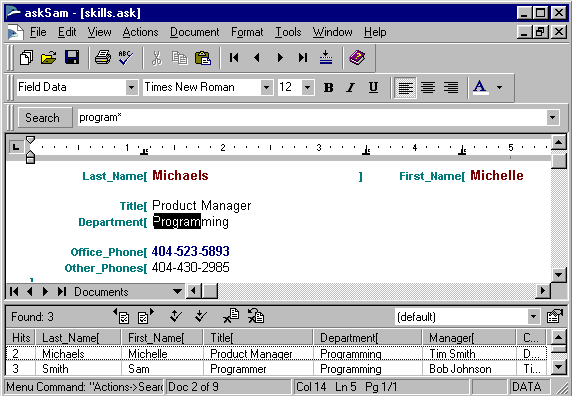The height and width of the screenshot is (396, 572).
Task: Go to last document in toolbar
Action: [x=303, y=58]
